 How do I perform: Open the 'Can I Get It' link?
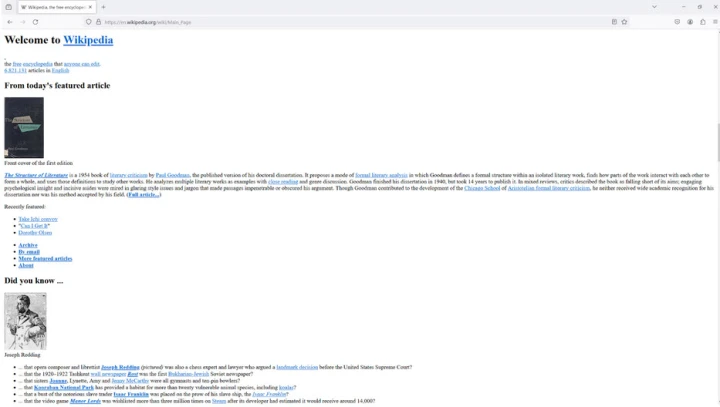[x=34, y=226]
